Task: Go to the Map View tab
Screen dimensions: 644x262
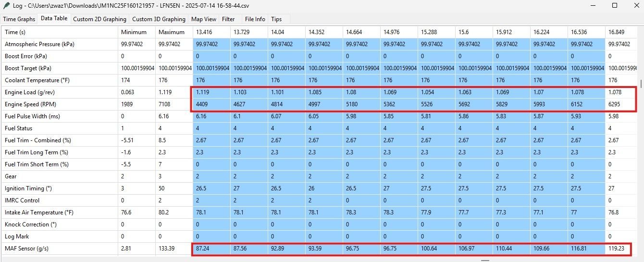Action: (204, 19)
